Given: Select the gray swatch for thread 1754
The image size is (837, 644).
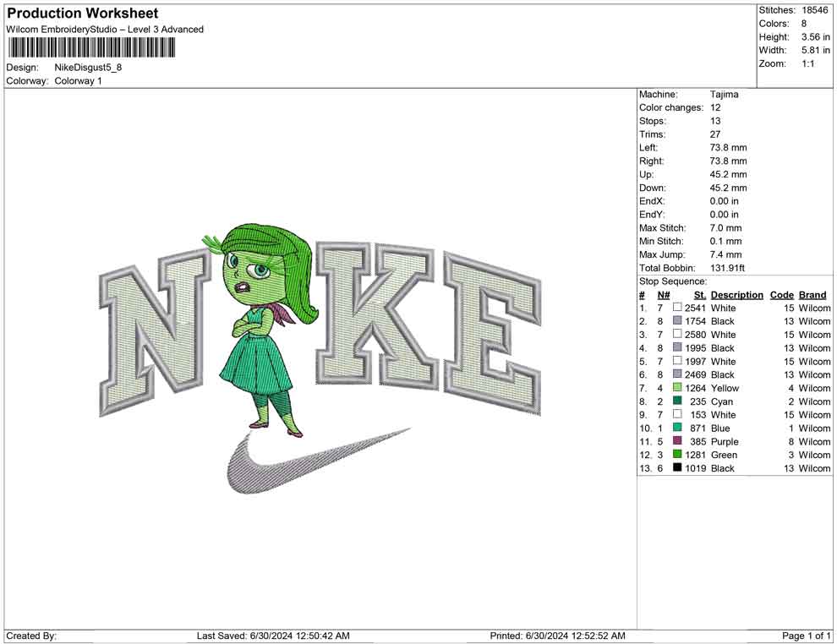Looking at the screenshot, I should tap(677, 320).
